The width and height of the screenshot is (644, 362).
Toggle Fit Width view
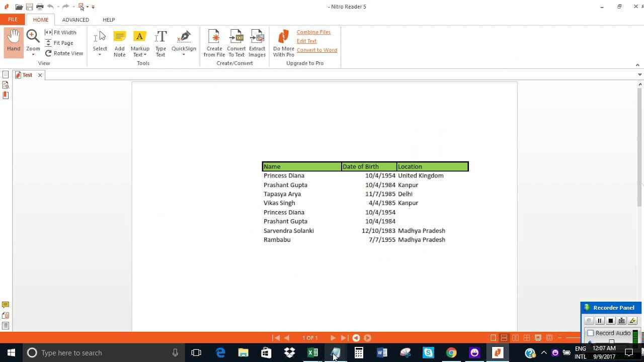[64, 32]
